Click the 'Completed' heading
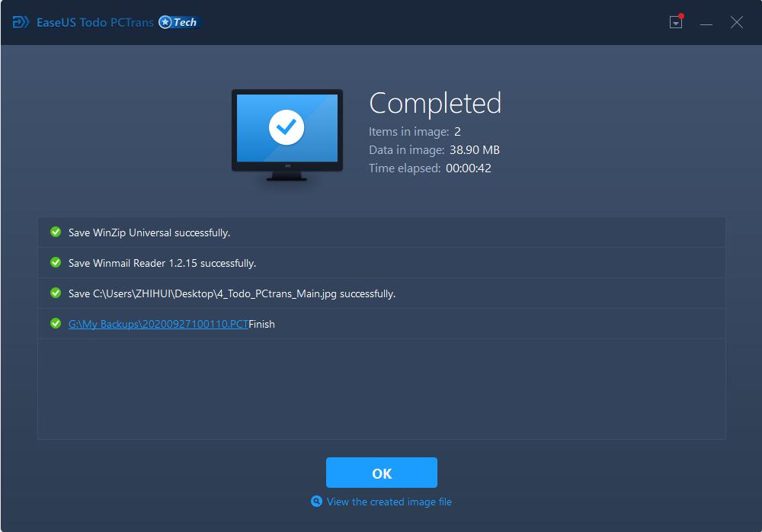762x532 pixels. click(435, 104)
